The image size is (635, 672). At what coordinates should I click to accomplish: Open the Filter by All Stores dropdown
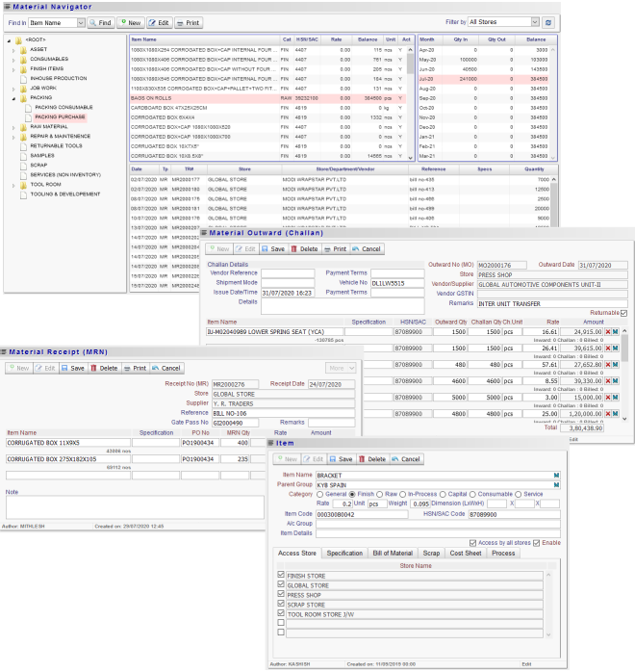tap(535, 22)
